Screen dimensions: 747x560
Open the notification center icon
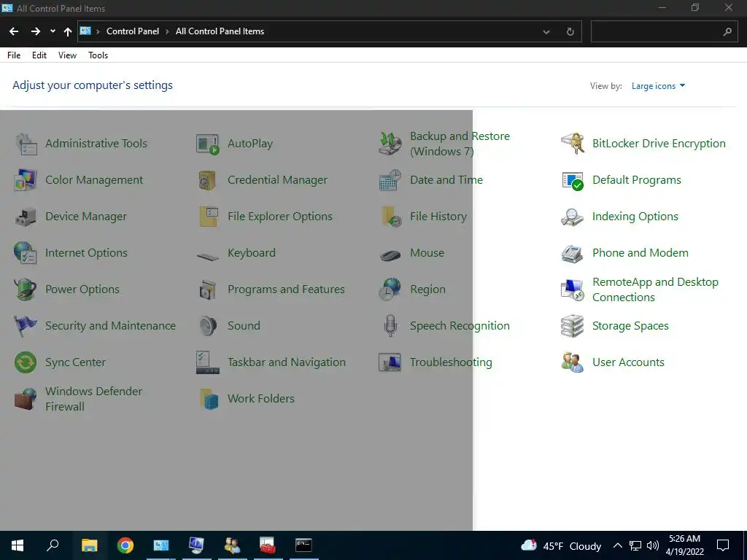[723, 545]
